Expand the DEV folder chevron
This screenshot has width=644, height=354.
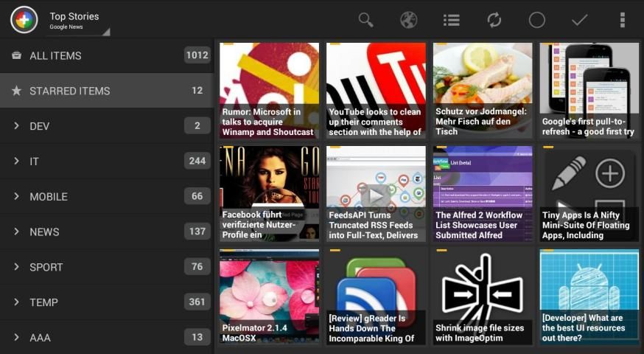click(16, 126)
